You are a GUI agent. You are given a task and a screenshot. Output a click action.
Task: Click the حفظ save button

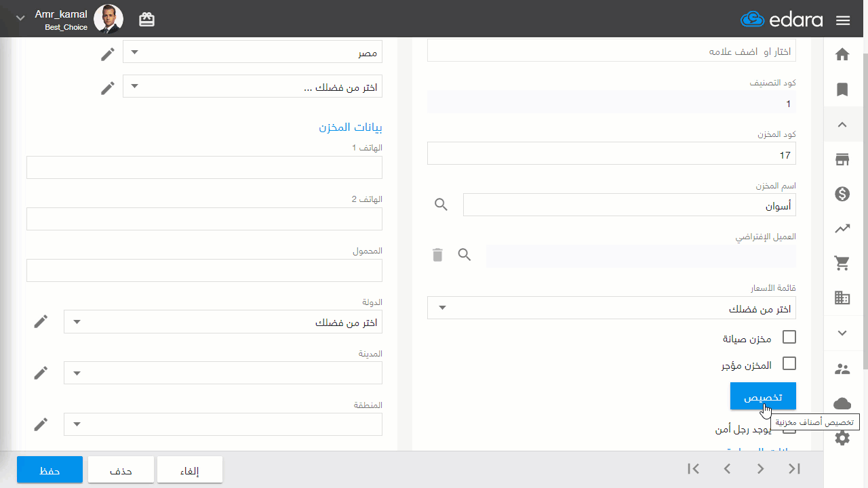(x=50, y=470)
